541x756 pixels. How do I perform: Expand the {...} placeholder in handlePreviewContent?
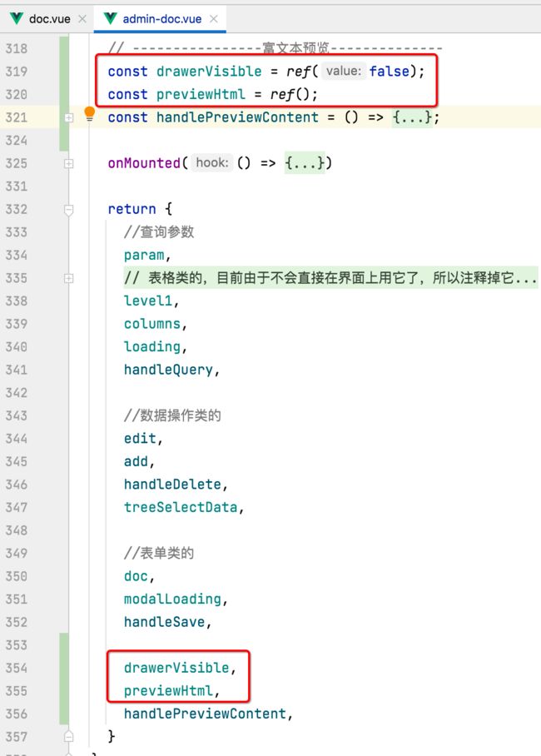[411, 117]
